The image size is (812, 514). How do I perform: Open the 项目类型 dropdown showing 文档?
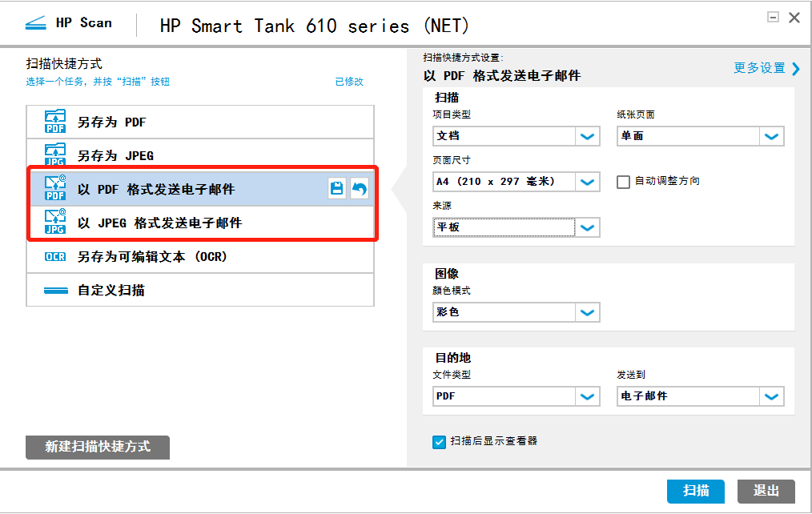coord(517,136)
